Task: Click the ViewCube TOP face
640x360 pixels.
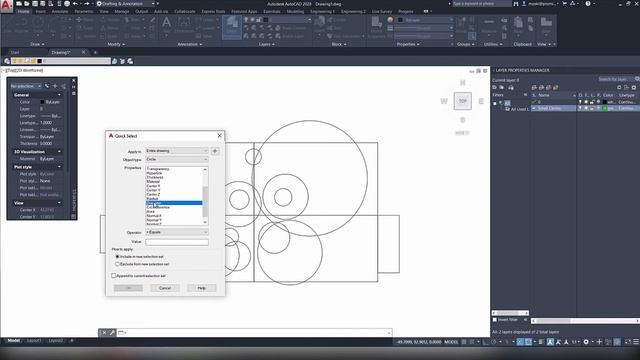Action: click(462, 101)
